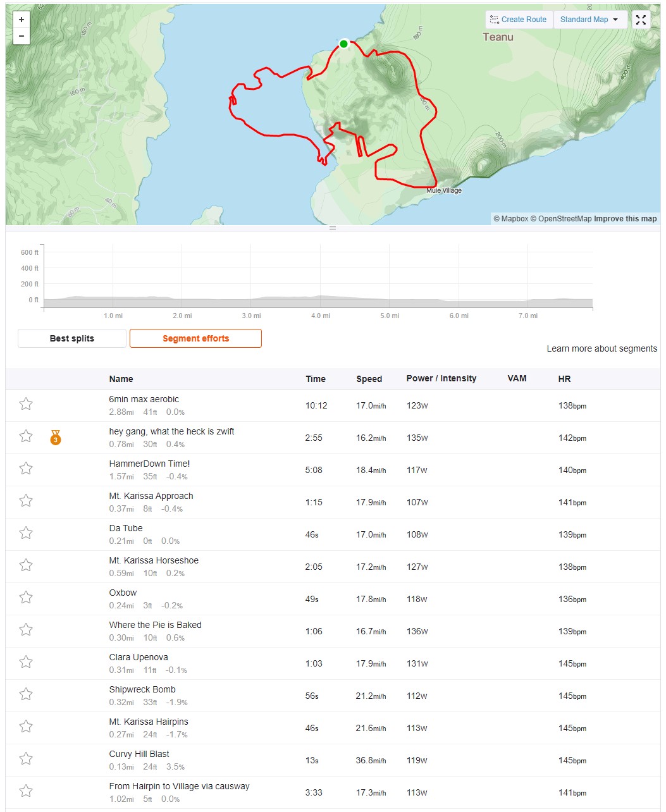666x812 pixels.
Task: Zoom out of the map
Action: [22, 36]
